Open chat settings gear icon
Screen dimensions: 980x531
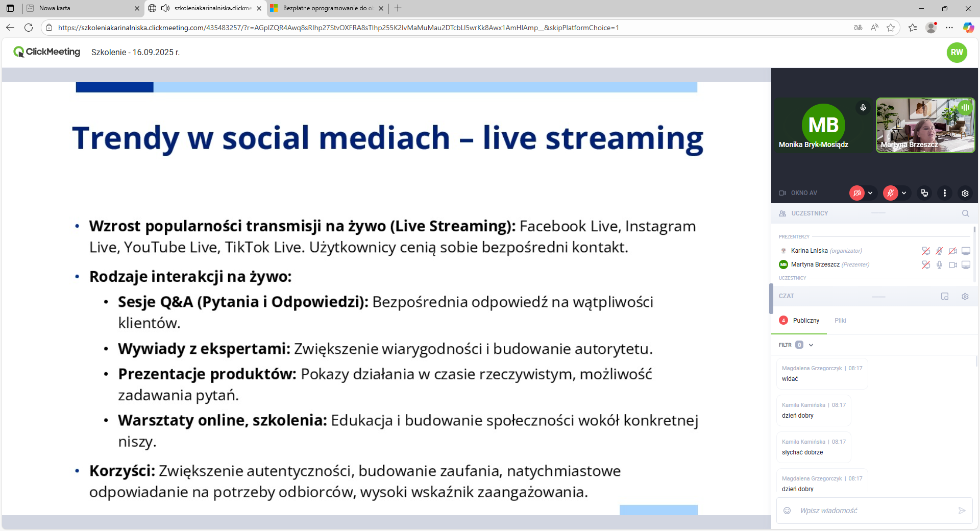click(x=965, y=296)
